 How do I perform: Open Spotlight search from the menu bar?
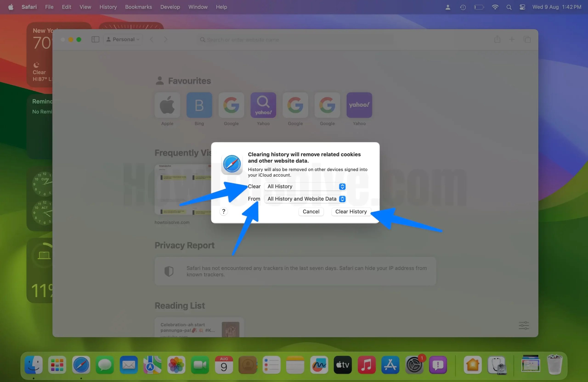click(x=509, y=7)
